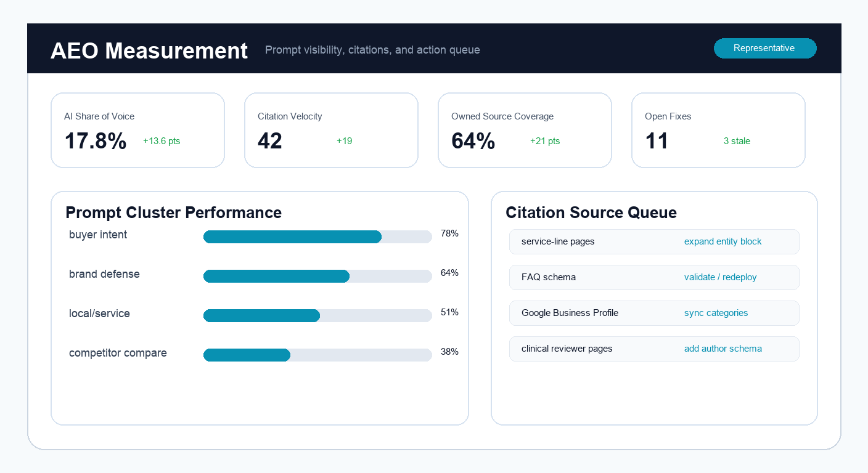Click the 64% brand defense value
Viewport: 868px width, 473px height.
click(x=449, y=273)
